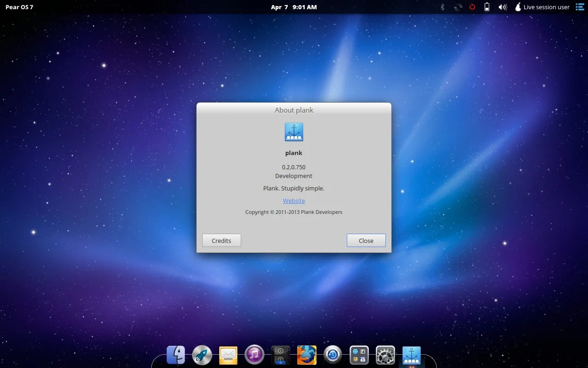Open the film-strip media app in the dock
The image size is (588, 368).
(x=281, y=355)
